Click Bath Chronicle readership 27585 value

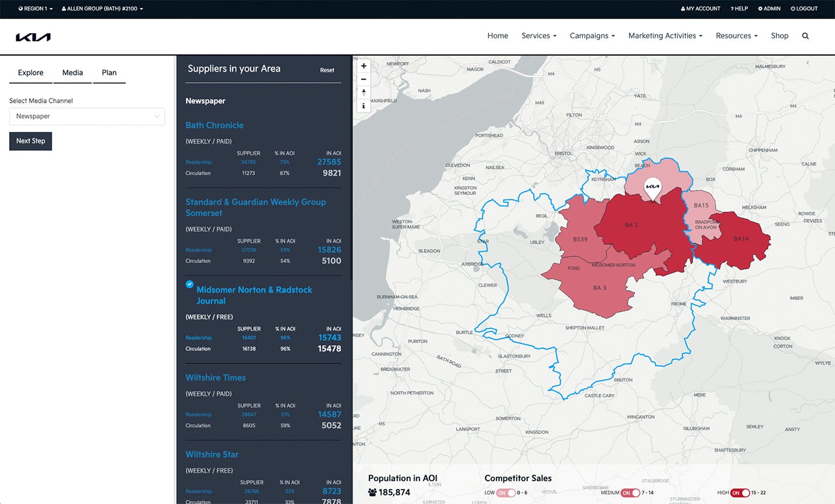[x=329, y=162]
